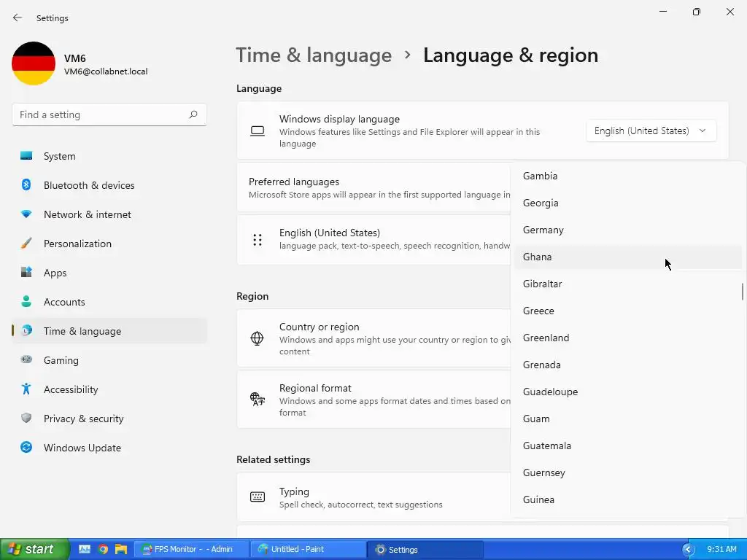Screen dimensions: 747x560
Task: Click the start button
Action: [x=35, y=549]
